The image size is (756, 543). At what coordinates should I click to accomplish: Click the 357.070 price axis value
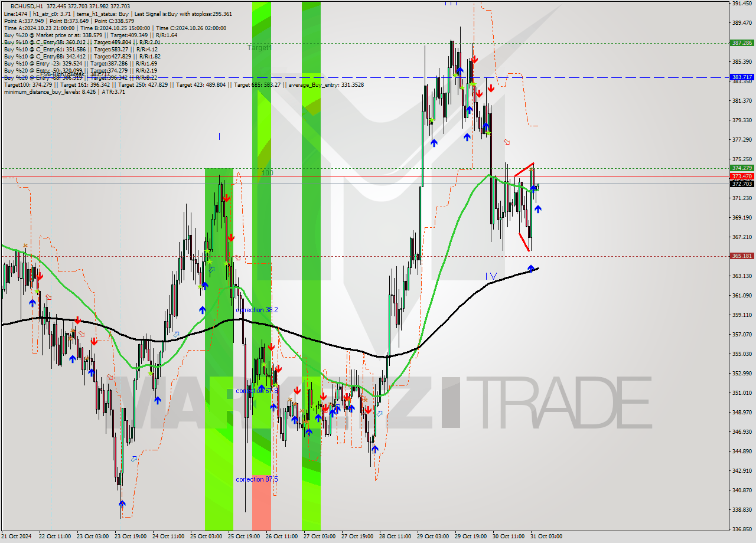[742, 334]
